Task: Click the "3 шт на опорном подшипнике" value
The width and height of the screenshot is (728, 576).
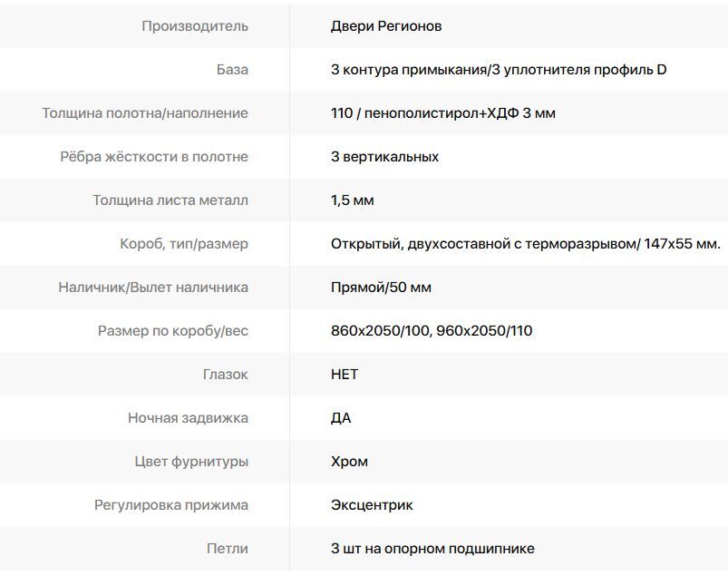Action: (432, 549)
